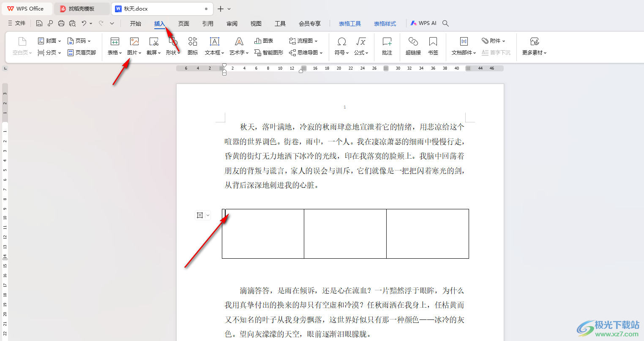Click the tab selector at ruler corner
The image size is (644, 341).
pyautogui.click(x=5, y=68)
